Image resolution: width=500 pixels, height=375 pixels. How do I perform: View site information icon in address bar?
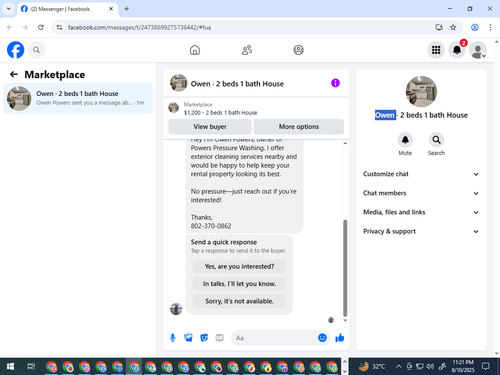pyautogui.click(x=59, y=27)
